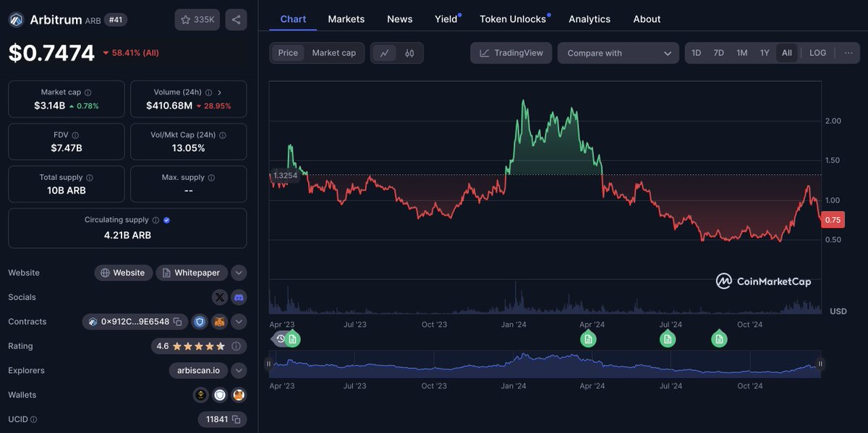Expand the Contracts row dropdown chevron

point(239,322)
